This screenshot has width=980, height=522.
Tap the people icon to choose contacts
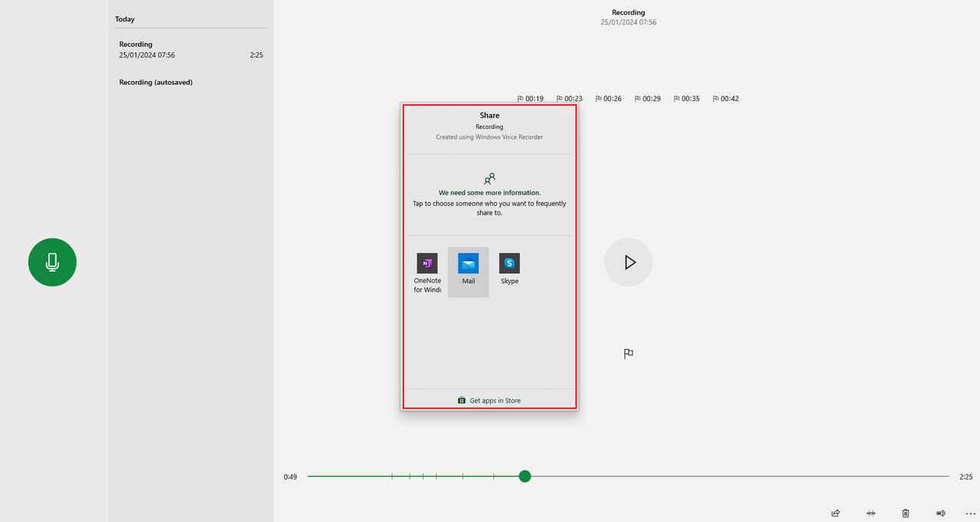(x=489, y=179)
